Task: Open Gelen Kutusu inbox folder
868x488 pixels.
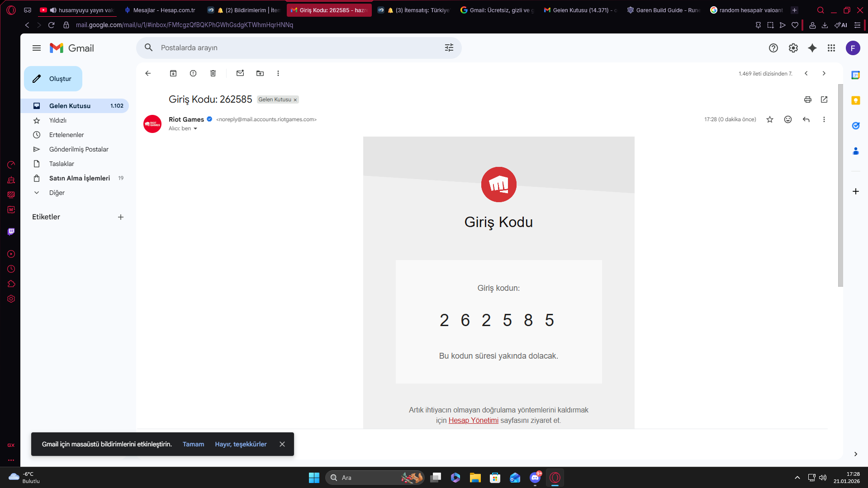Action: click(75, 106)
